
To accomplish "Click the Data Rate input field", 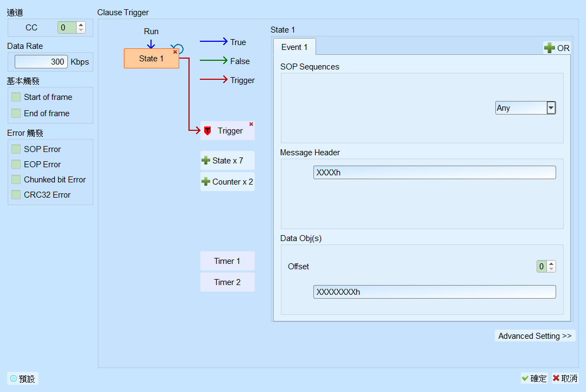I will point(41,62).
